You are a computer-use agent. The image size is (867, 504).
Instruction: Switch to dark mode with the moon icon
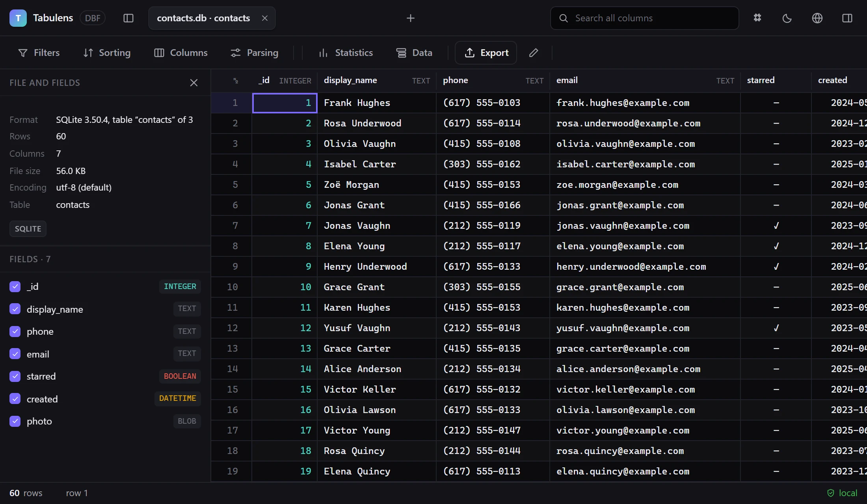[x=787, y=18]
